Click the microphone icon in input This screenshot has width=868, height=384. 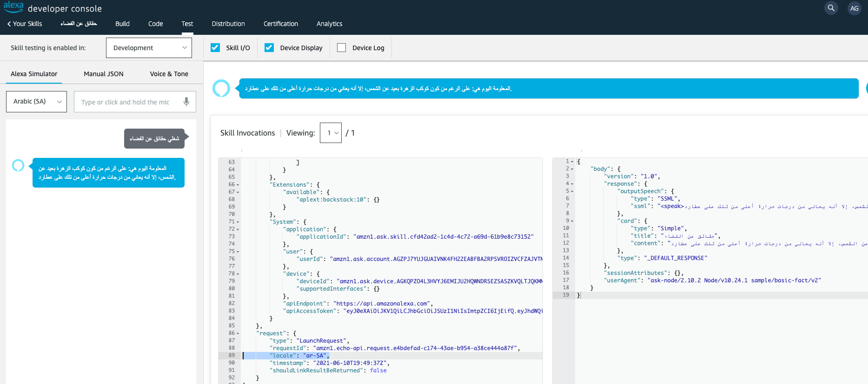(186, 102)
